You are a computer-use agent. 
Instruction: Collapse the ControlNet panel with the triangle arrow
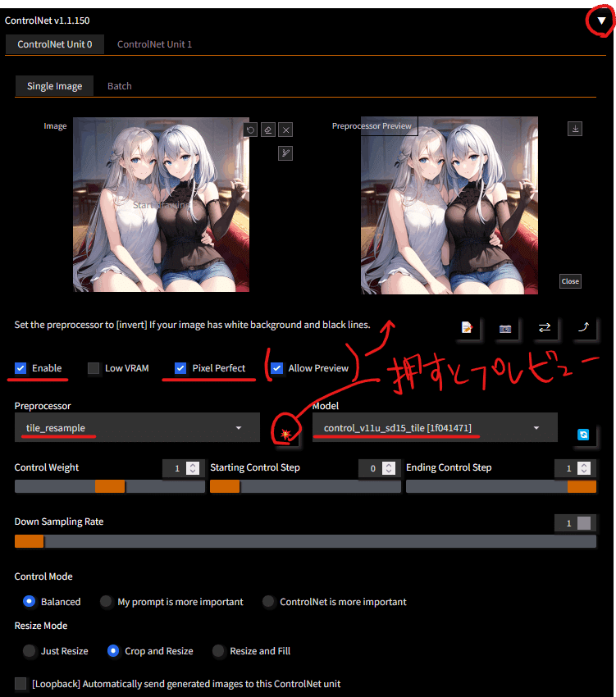point(601,20)
